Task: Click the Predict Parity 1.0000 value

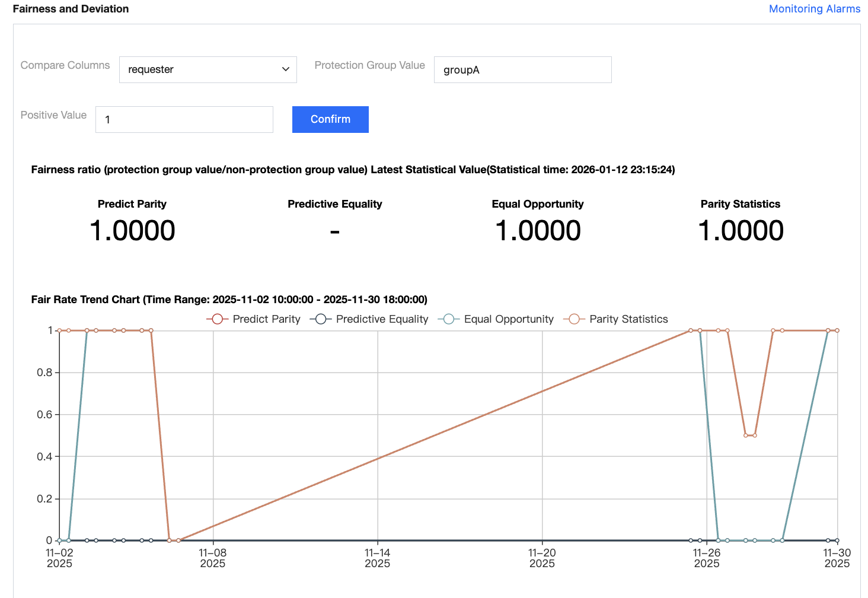Action: (x=132, y=231)
